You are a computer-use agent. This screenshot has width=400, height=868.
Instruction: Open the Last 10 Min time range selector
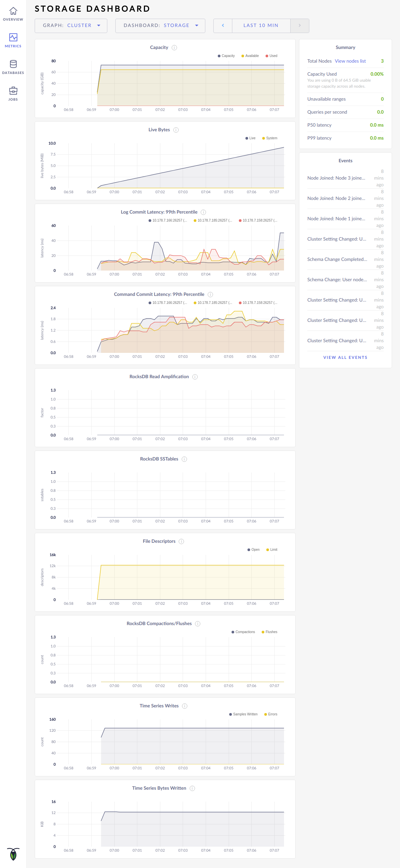261,26
